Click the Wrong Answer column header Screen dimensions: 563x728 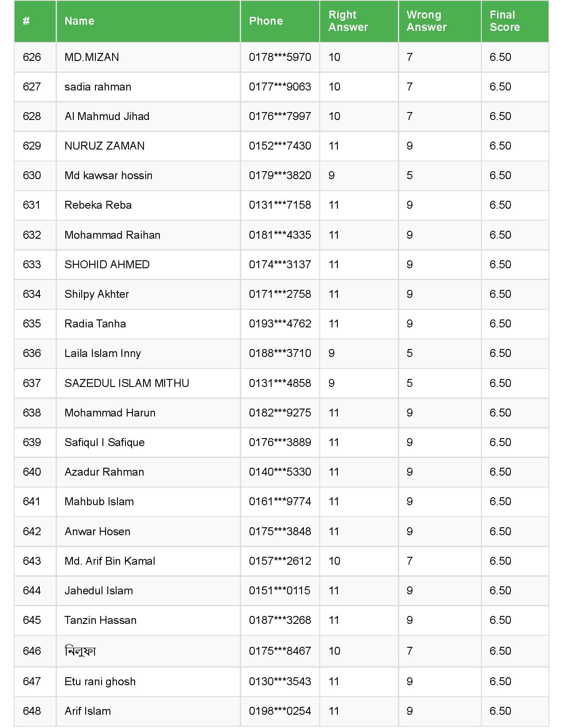[x=427, y=21]
